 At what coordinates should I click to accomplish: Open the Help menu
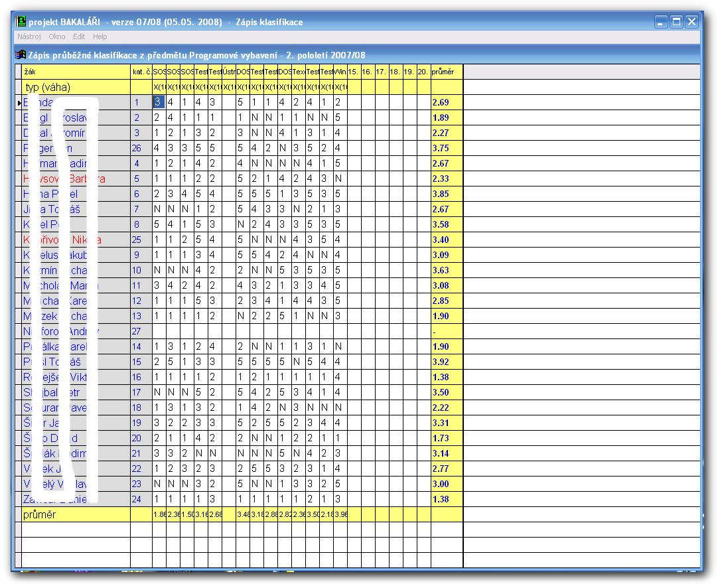(100, 37)
